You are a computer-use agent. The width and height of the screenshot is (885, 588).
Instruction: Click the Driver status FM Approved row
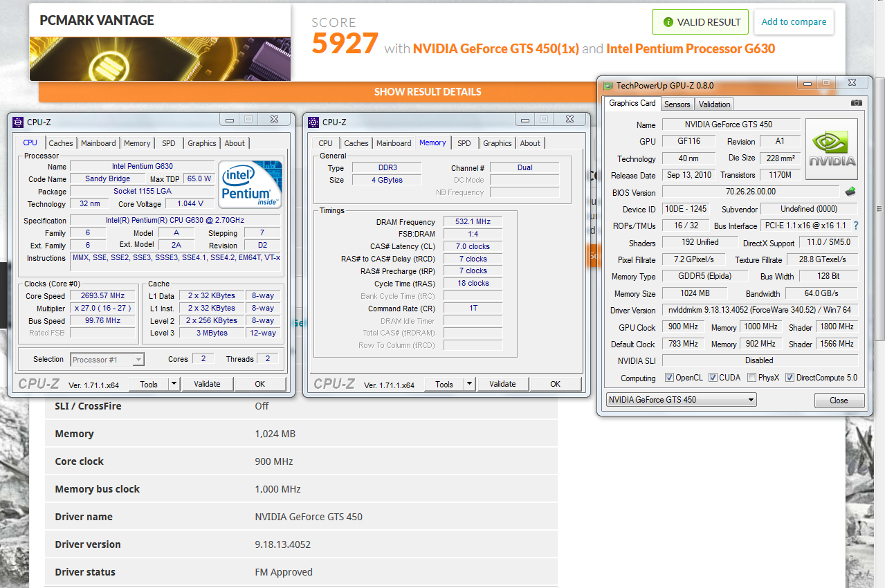tap(301, 572)
